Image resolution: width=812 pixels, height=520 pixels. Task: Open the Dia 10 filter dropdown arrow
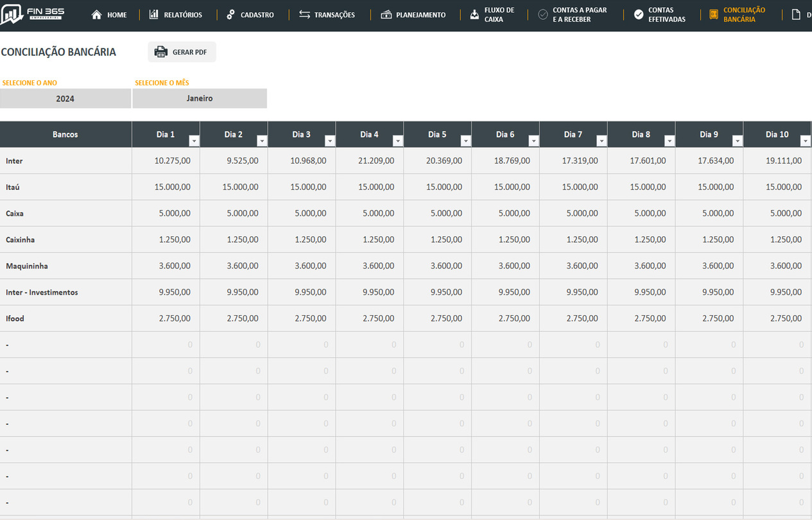[806, 141]
